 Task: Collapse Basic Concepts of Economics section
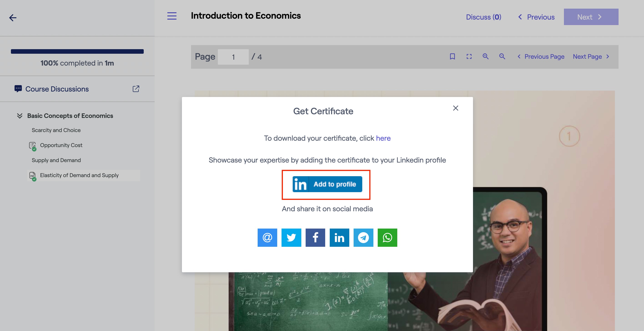point(20,116)
